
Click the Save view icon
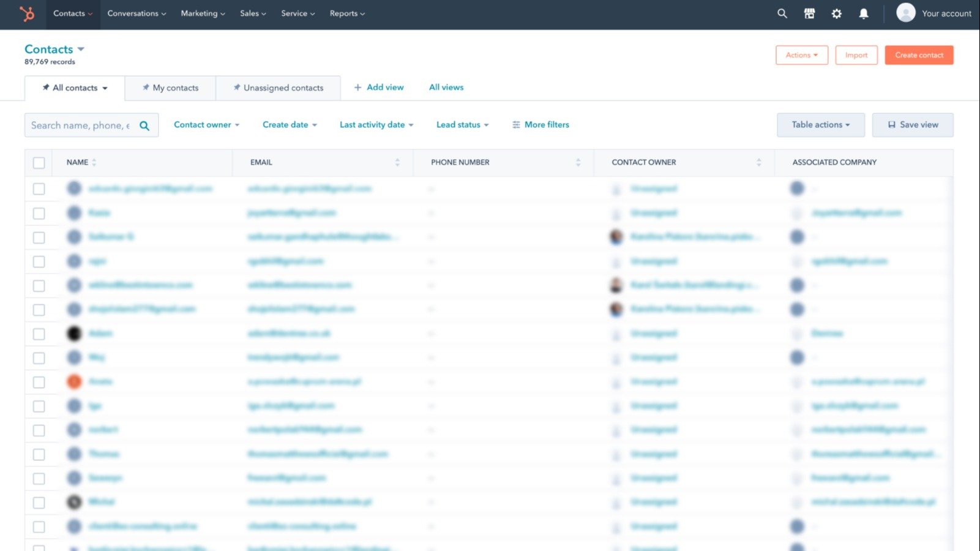(x=891, y=124)
